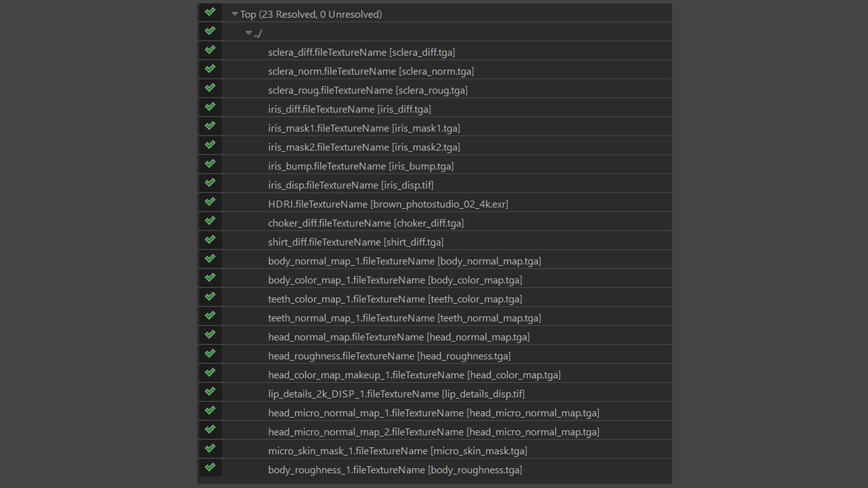Click green checkmark beside head_roughness.fileTextureName
The width and height of the screenshot is (868, 488).
pos(210,353)
